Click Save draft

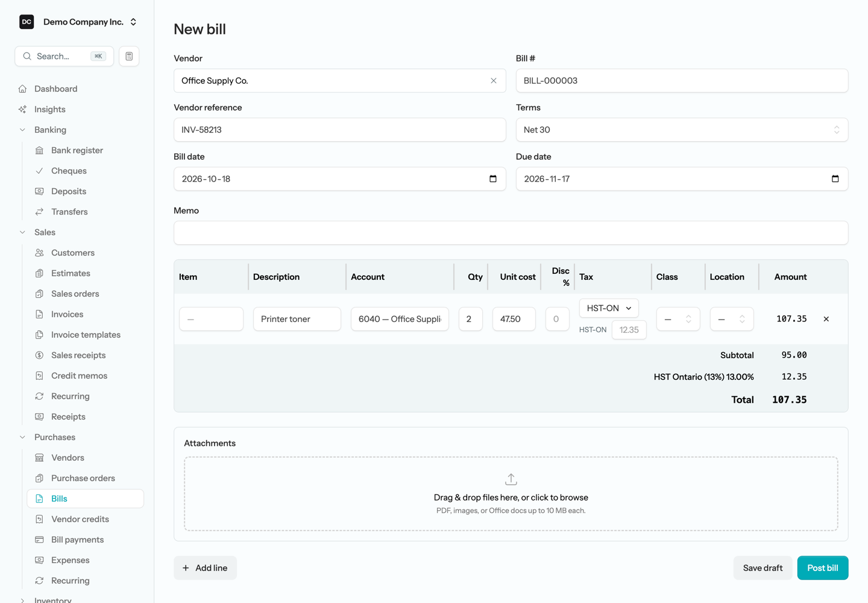(763, 568)
